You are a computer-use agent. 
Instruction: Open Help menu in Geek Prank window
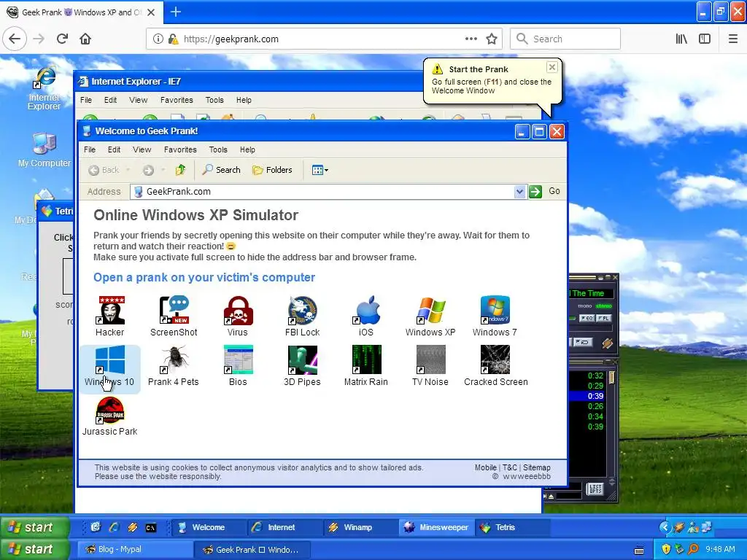click(x=247, y=149)
